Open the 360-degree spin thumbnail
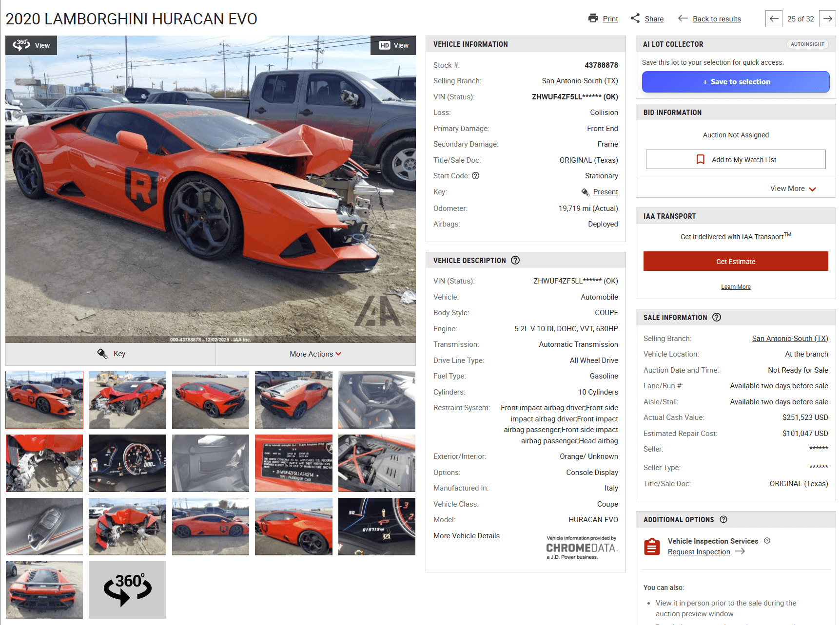Image resolution: width=840 pixels, height=625 pixels. (127, 589)
